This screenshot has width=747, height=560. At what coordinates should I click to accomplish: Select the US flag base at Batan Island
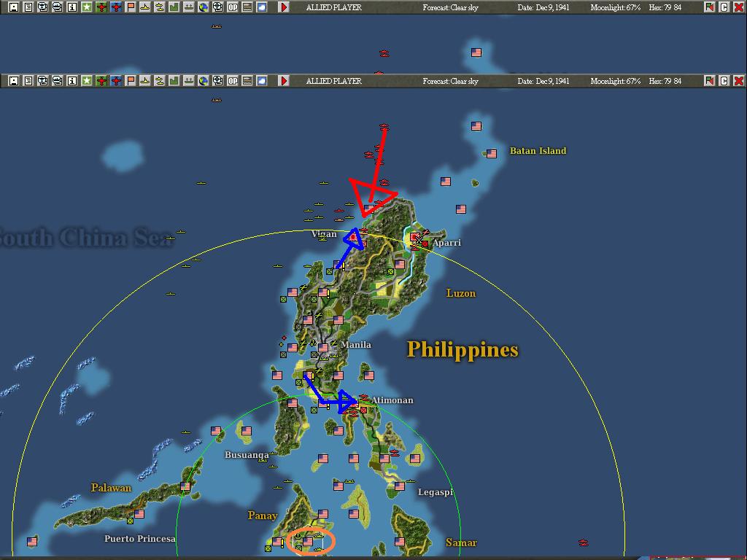point(491,153)
